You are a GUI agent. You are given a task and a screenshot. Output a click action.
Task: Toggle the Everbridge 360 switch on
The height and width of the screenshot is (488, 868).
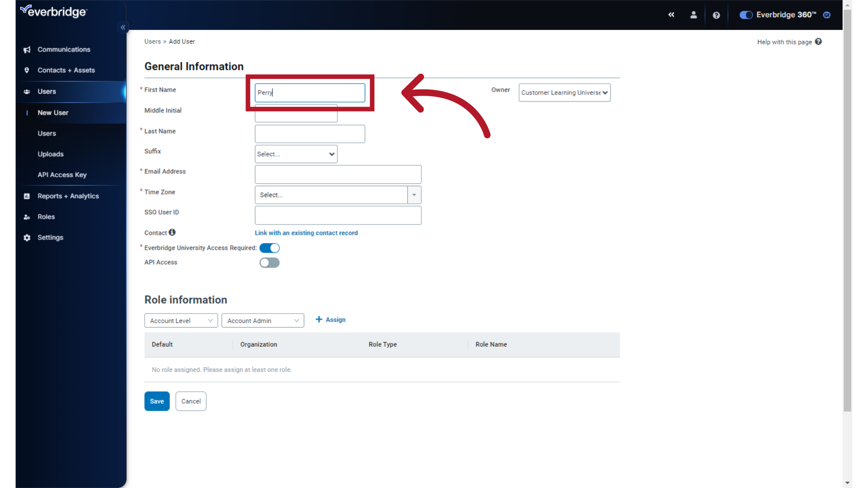[746, 15]
